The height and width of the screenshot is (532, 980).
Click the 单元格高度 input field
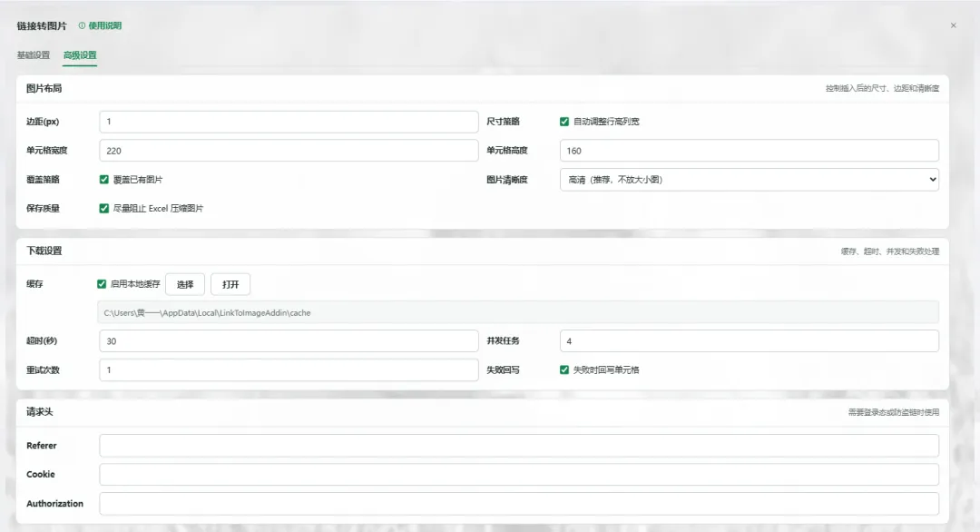click(x=750, y=151)
